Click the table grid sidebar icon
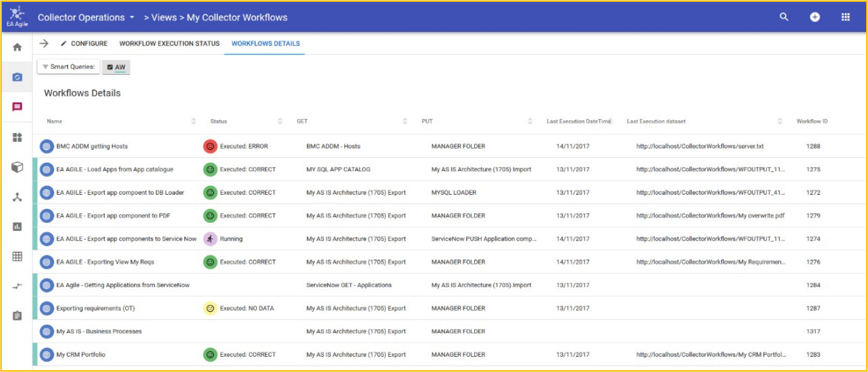The height and width of the screenshot is (372, 868). 17,257
